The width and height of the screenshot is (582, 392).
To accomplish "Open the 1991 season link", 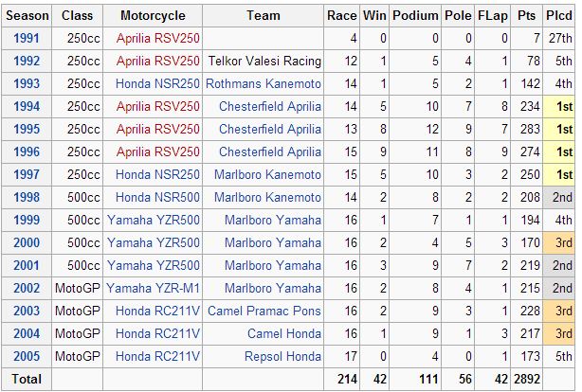I will 27,38.
